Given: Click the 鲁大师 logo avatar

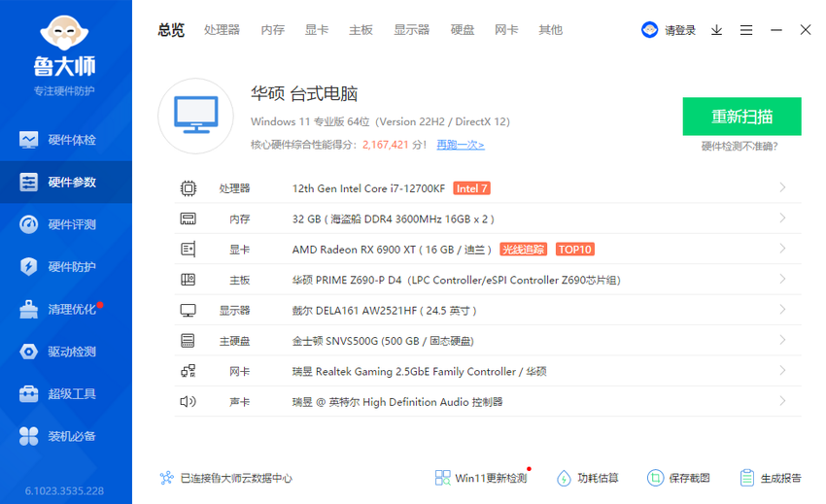Looking at the screenshot, I should click(x=64, y=33).
